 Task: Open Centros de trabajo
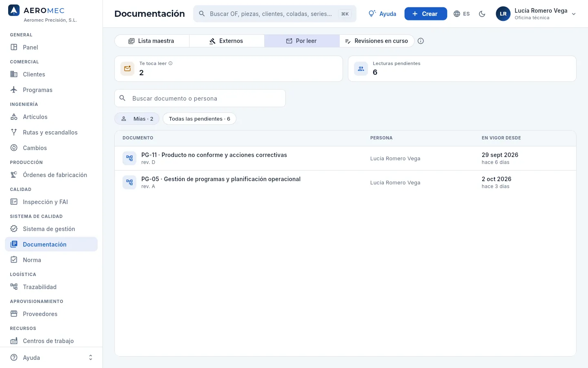click(x=51, y=341)
